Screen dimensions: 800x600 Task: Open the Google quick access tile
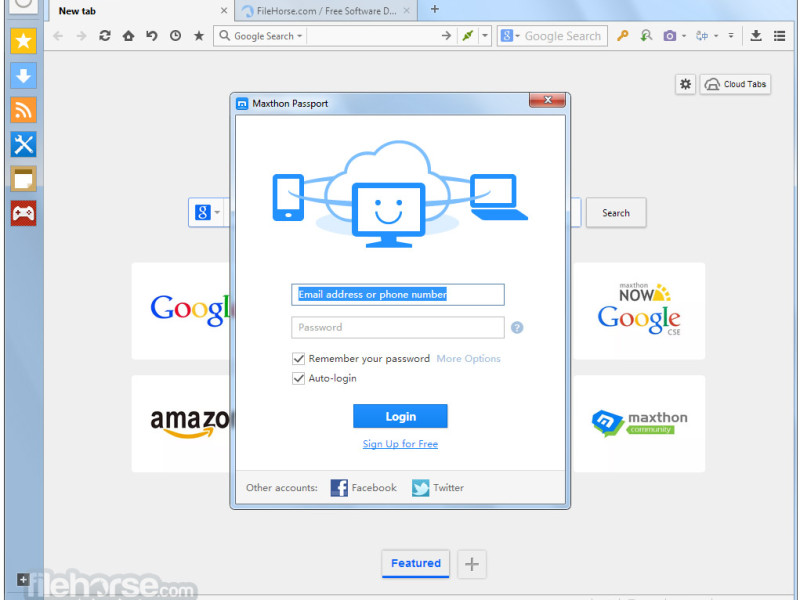click(181, 311)
